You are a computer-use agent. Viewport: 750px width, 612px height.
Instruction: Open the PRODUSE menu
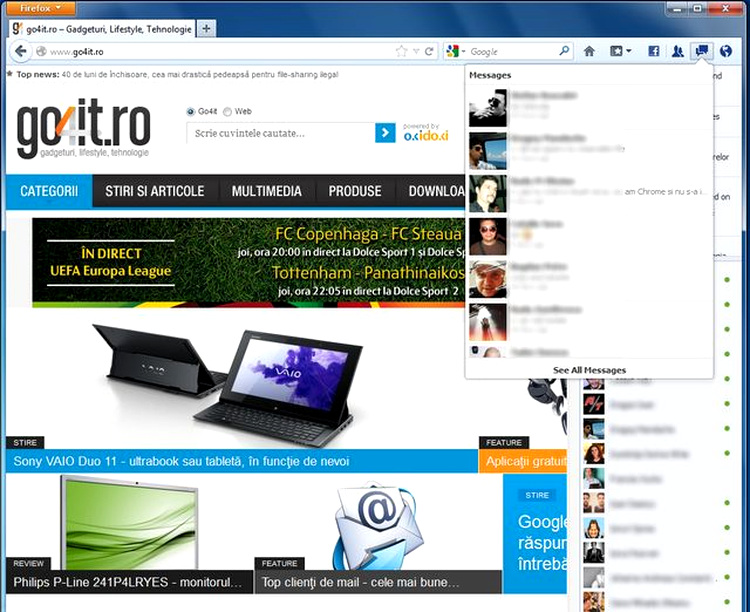[x=355, y=191]
